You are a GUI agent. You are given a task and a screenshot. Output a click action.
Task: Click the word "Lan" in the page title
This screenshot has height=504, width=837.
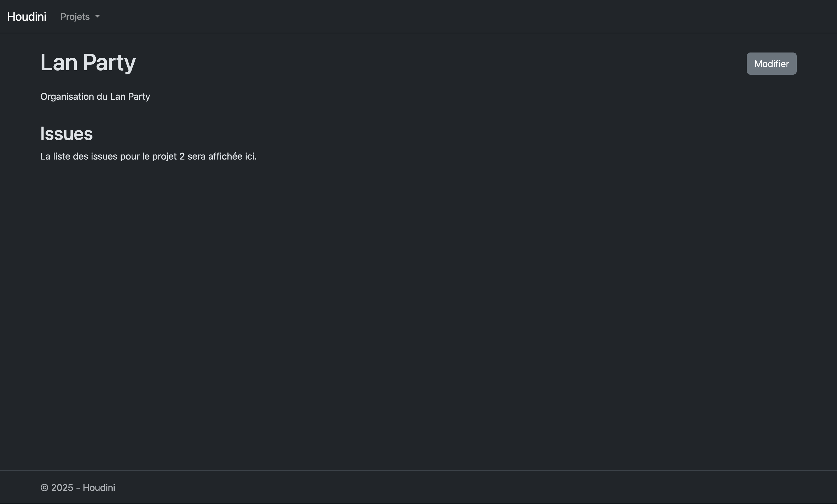click(59, 62)
